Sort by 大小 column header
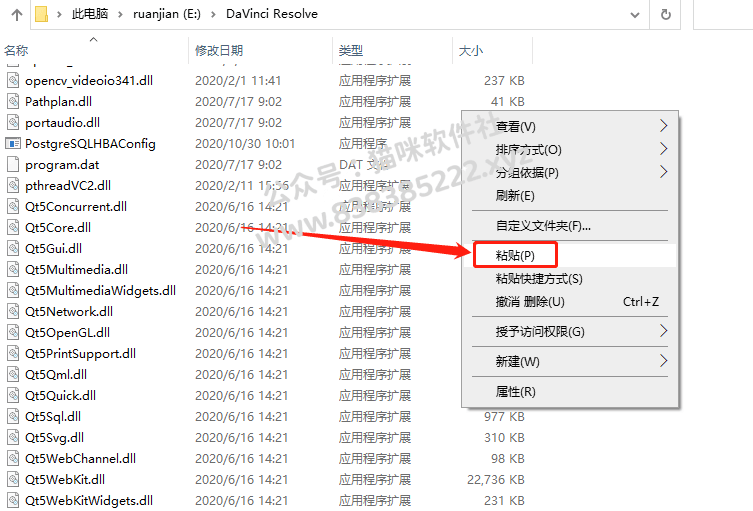Screen dimensions: 753x511 point(471,50)
